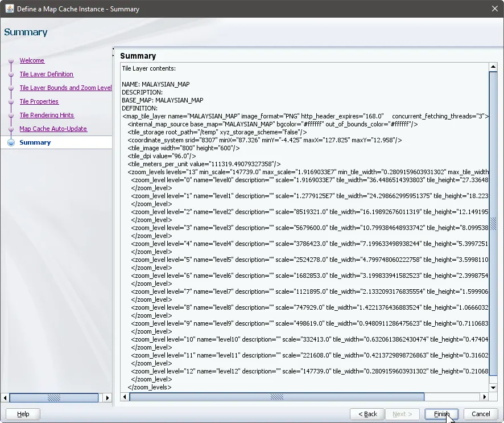Image resolution: width=504 pixels, height=423 pixels.
Task: Jump to the Tile Properties step
Action: pos(39,101)
